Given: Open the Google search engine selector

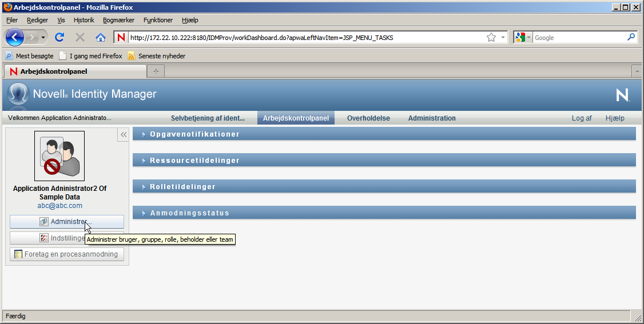Looking at the screenshot, I should pos(523,37).
